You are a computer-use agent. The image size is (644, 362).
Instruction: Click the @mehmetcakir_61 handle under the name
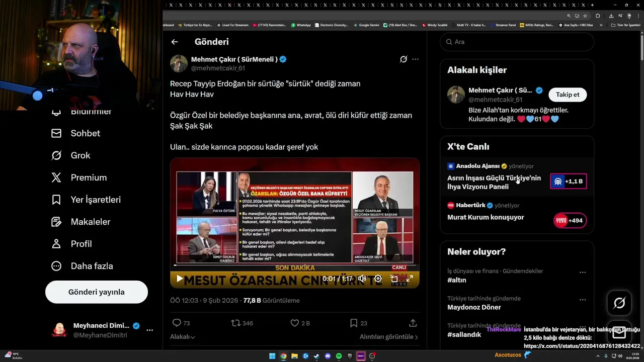coord(218,68)
